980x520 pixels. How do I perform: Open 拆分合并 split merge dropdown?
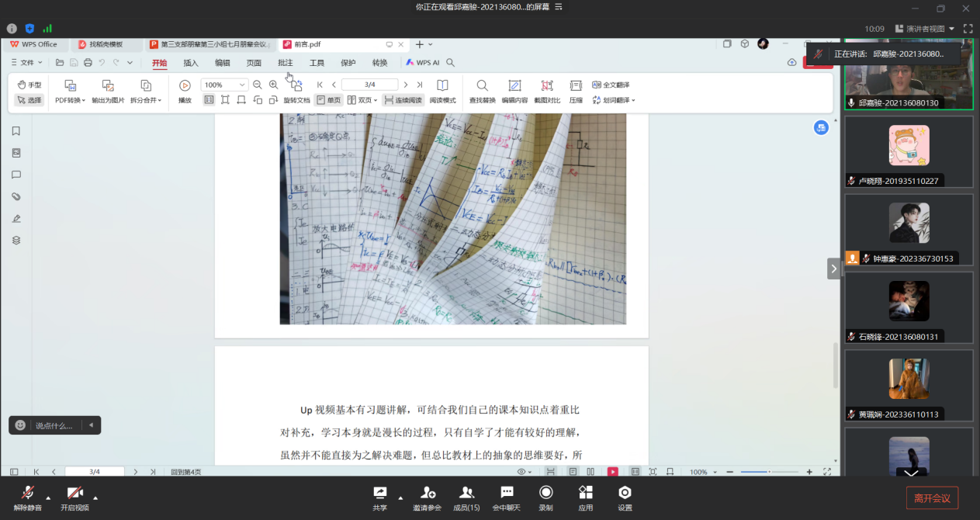click(146, 92)
